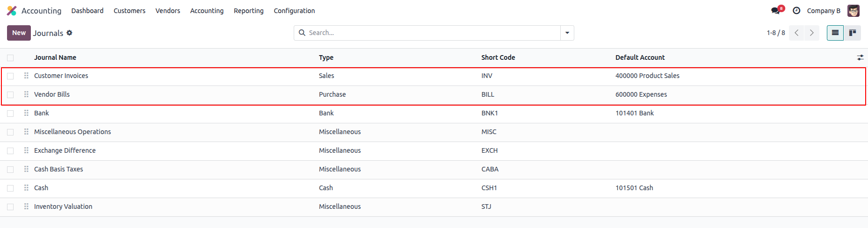Image resolution: width=868 pixels, height=228 pixels.
Task: Go to the previous page arrow
Action: click(796, 33)
